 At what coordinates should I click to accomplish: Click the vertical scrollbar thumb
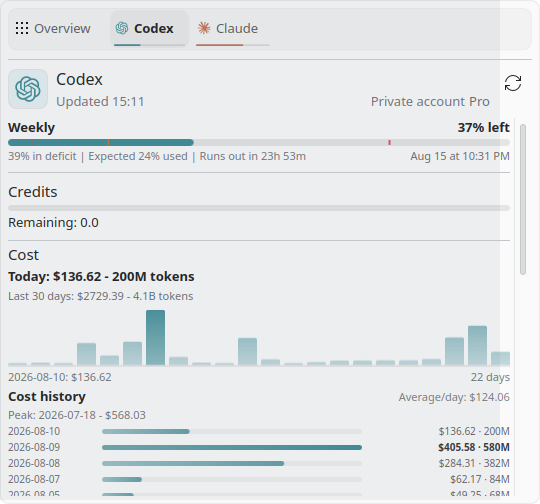pyautogui.click(x=523, y=199)
